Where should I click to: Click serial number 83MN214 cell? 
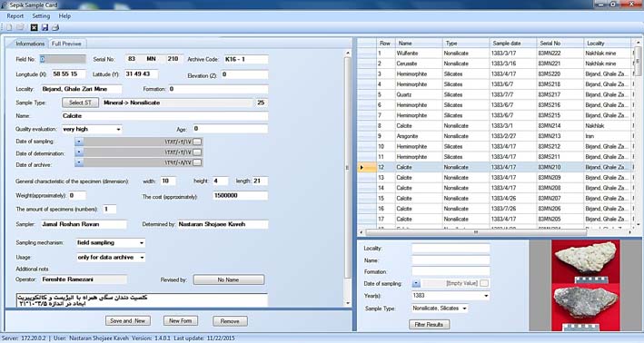pos(560,126)
